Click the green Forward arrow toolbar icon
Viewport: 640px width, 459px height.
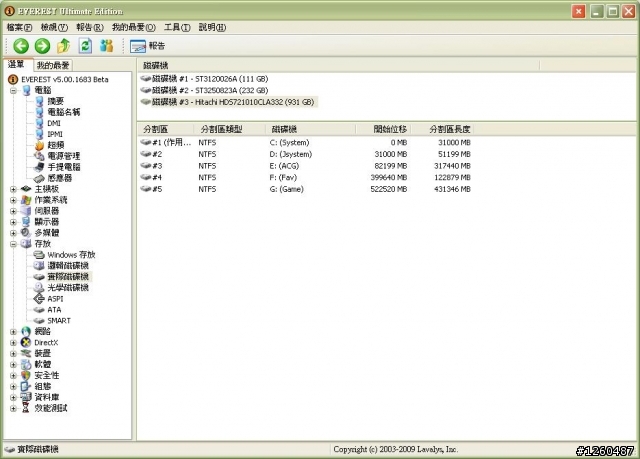[x=42, y=46]
